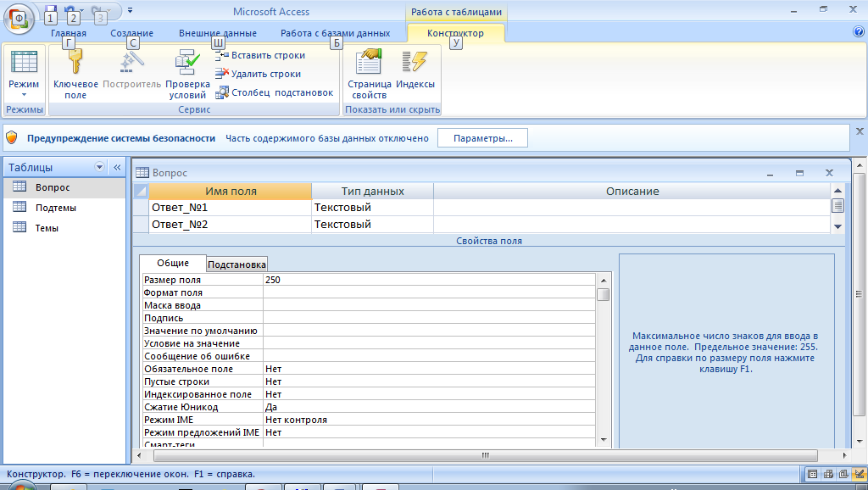This screenshot has width=868, height=490.
Task: Click the Сообщение об ошибке value field
Action: point(429,357)
